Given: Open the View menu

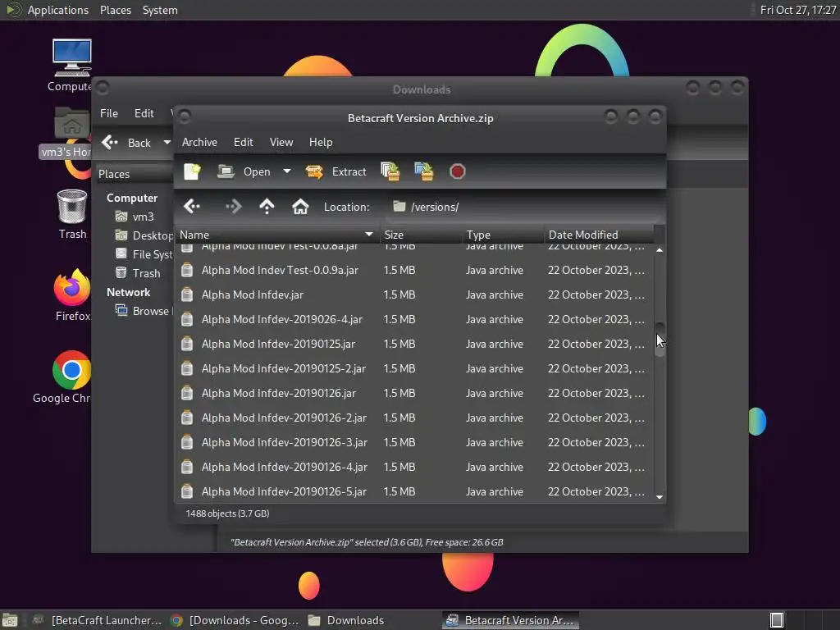Looking at the screenshot, I should click(281, 142).
